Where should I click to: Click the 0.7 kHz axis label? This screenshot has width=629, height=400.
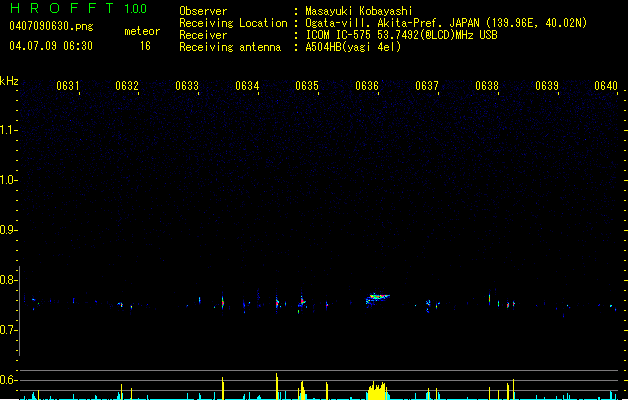click(x=8, y=330)
